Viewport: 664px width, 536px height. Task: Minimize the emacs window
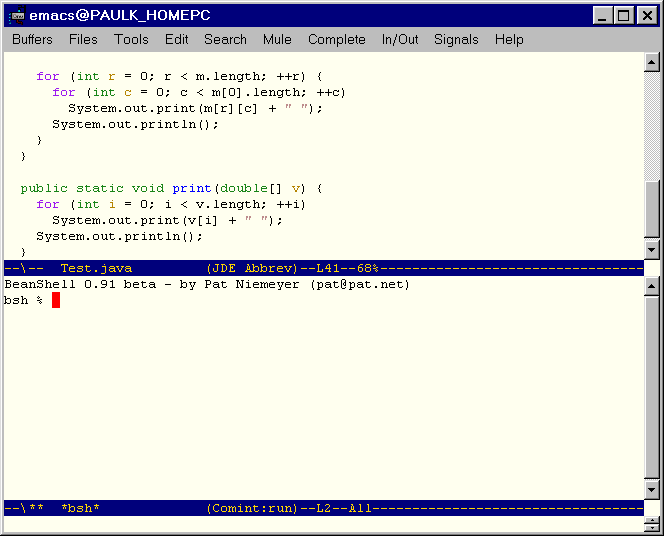click(603, 16)
